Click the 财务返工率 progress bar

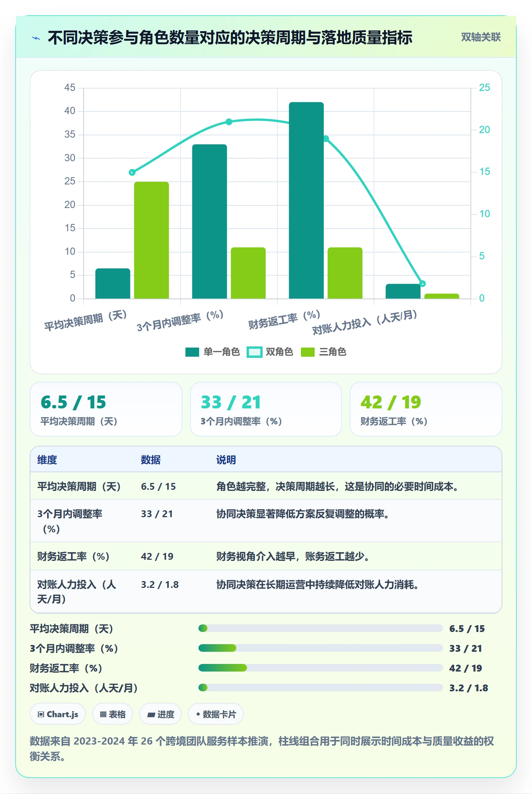pos(320,668)
